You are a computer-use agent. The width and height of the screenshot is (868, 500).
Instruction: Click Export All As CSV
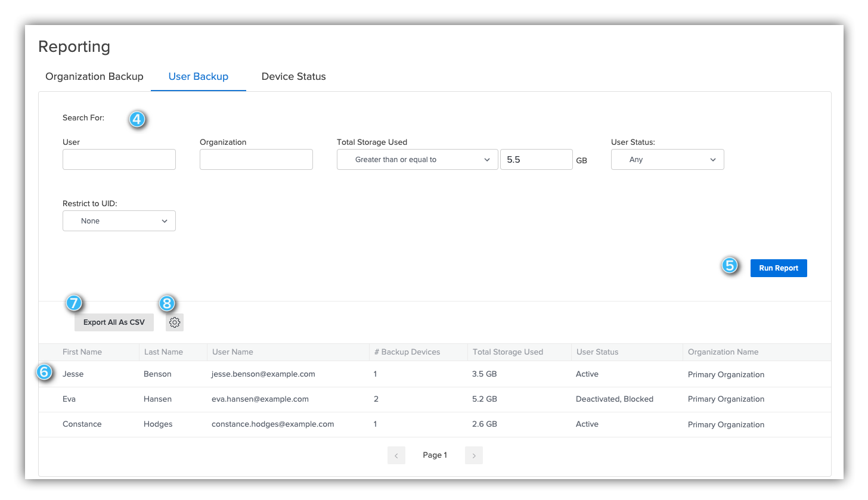pyautogui.click(x=114, y=322)
